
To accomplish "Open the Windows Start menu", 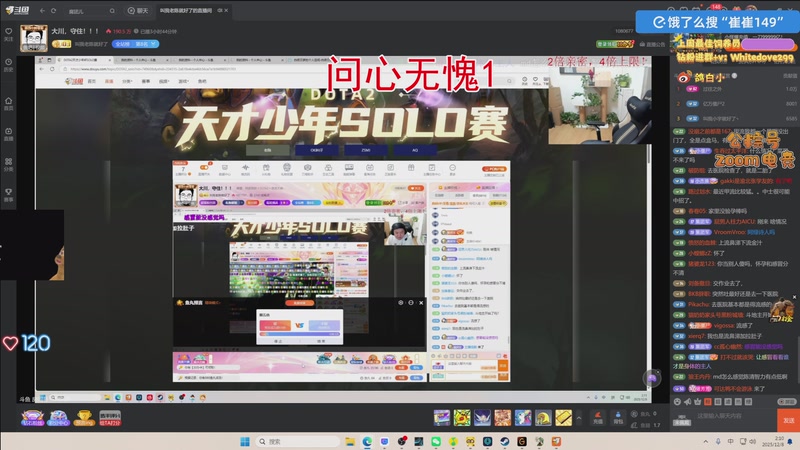I will 245,441.
